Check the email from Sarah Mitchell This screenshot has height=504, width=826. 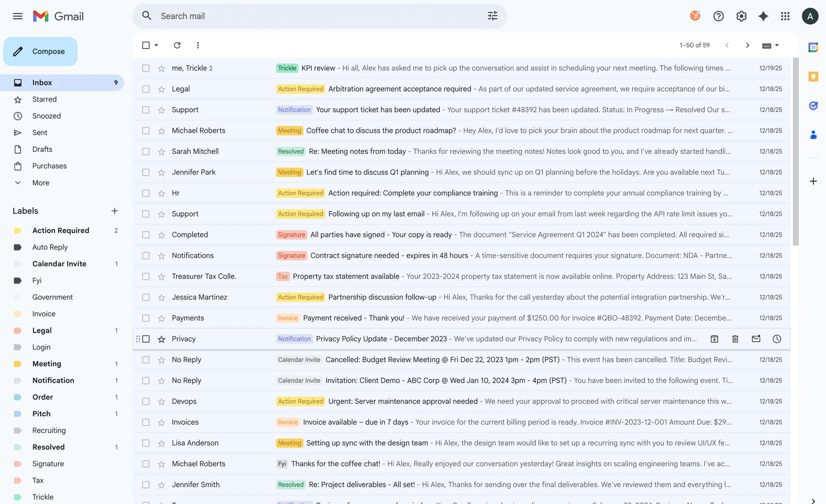146,151
